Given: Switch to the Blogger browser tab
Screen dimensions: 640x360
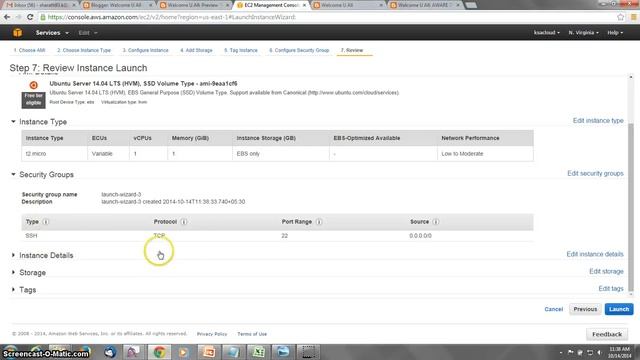Looking at the screenshot, I should 116,5.
